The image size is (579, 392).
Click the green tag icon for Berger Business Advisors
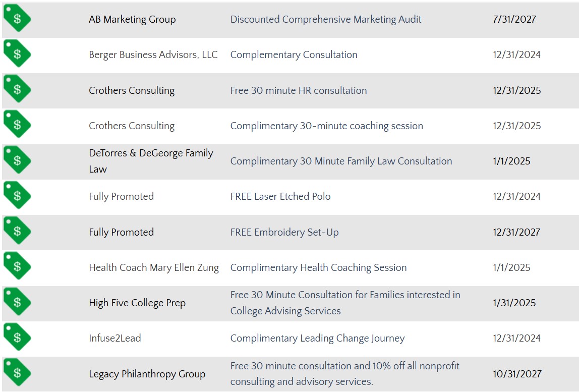[x=17, y=53]
